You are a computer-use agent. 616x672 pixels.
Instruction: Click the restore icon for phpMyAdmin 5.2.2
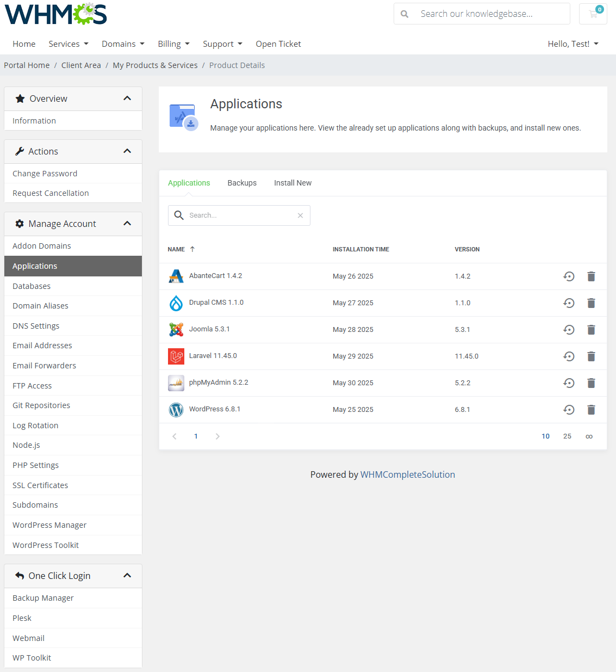(569, 383)
